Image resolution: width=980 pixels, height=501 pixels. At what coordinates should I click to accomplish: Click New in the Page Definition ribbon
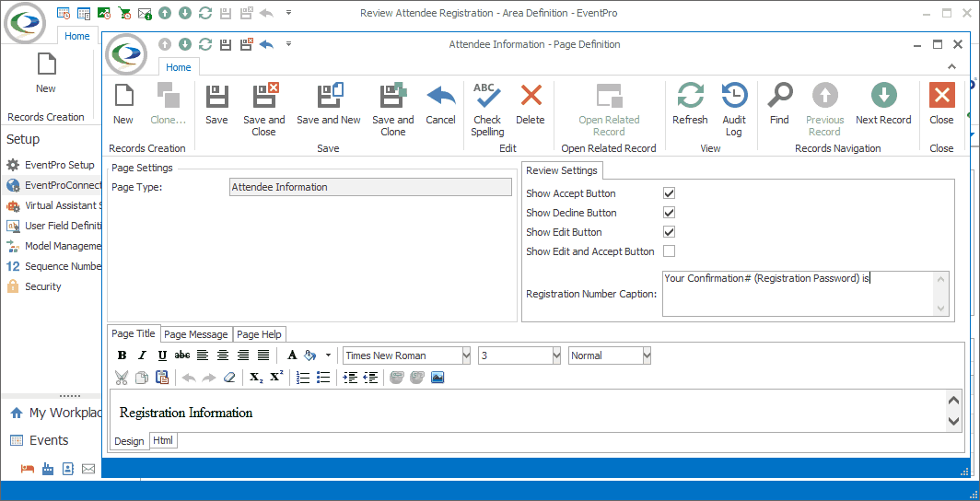pyautogui.click(x=123, y=104)
